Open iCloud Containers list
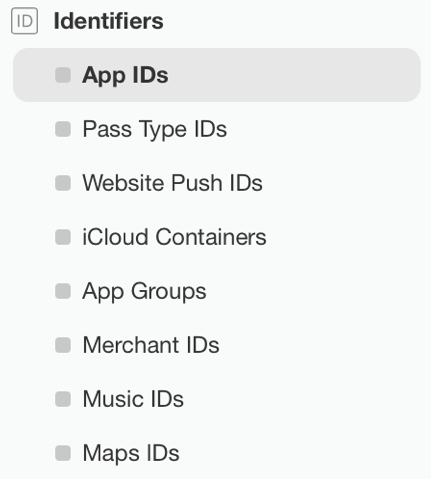The width and height of the screenshot is (431, 479). 174,237
